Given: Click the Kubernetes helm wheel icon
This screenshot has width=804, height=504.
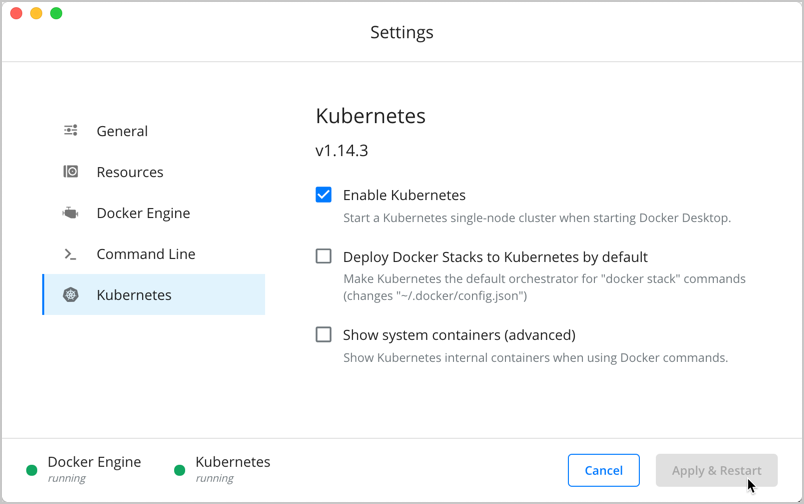Looking at the screenshot, I should point(71,295).
